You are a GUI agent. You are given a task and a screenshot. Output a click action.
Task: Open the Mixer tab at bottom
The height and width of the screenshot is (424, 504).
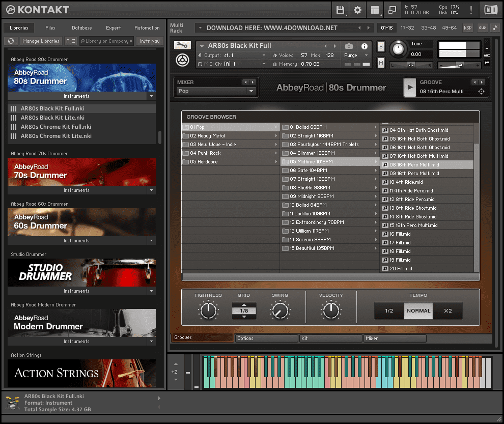[395, 338]
